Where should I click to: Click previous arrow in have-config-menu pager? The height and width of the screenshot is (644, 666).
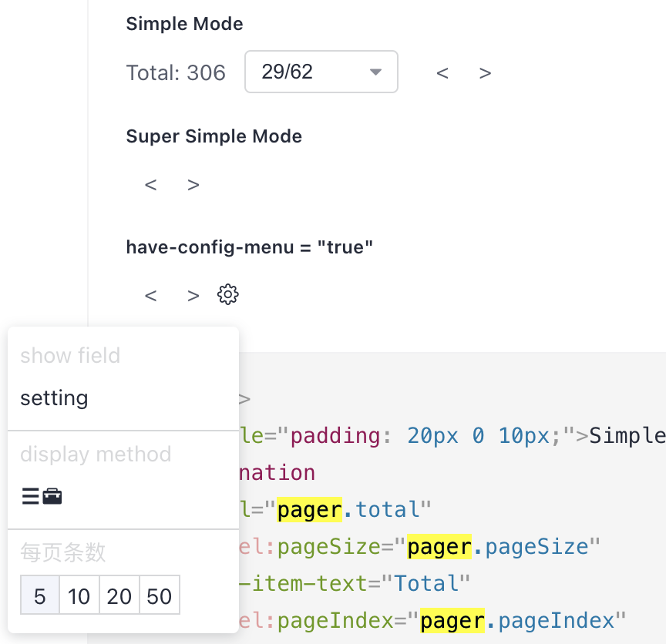pyautogui.click(x=151, y=296)
